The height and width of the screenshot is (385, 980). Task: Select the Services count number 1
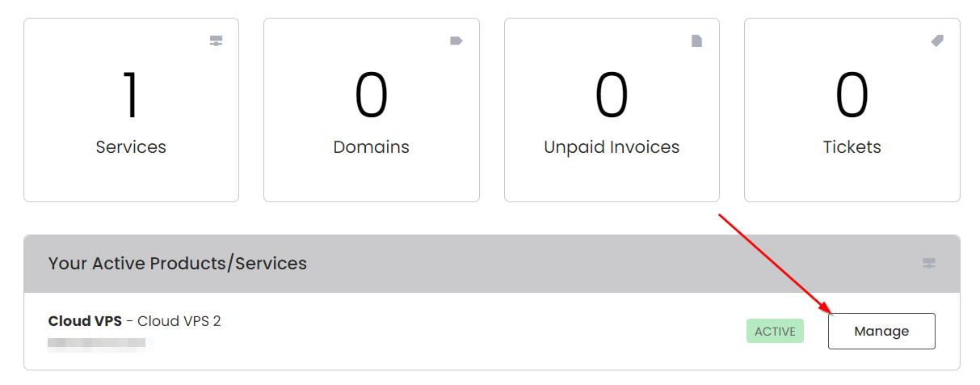click(x=131, y=95)
